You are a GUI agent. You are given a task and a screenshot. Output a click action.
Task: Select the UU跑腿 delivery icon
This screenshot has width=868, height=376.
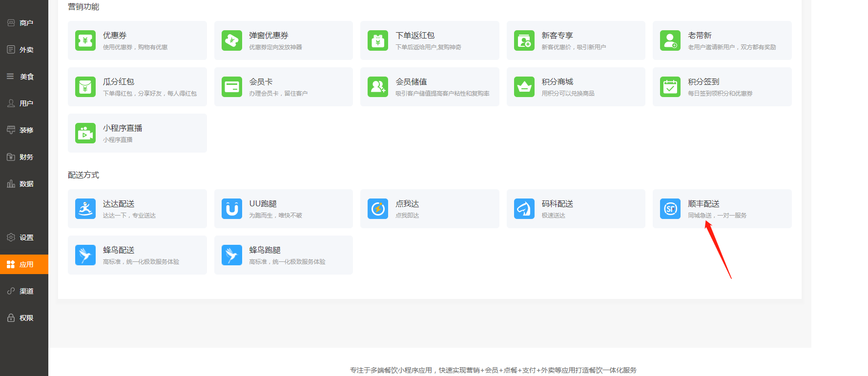point(232,209)
